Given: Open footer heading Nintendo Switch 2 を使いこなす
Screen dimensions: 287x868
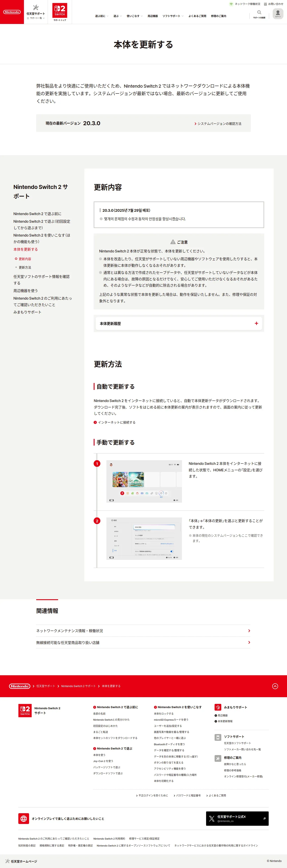Looking at the screenshot, I should (x=178, y=707).
